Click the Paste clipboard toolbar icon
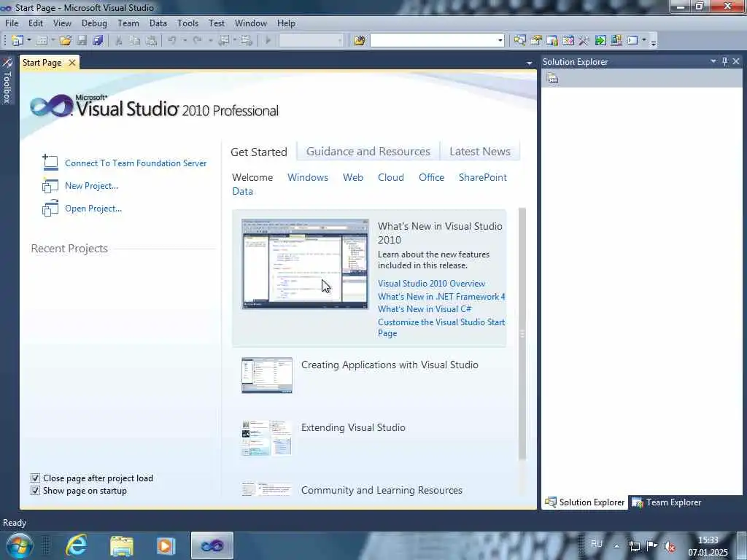Image resolution: width=747 pixels, height=560 pixels. pyautogui.click(x=151, y=41)
